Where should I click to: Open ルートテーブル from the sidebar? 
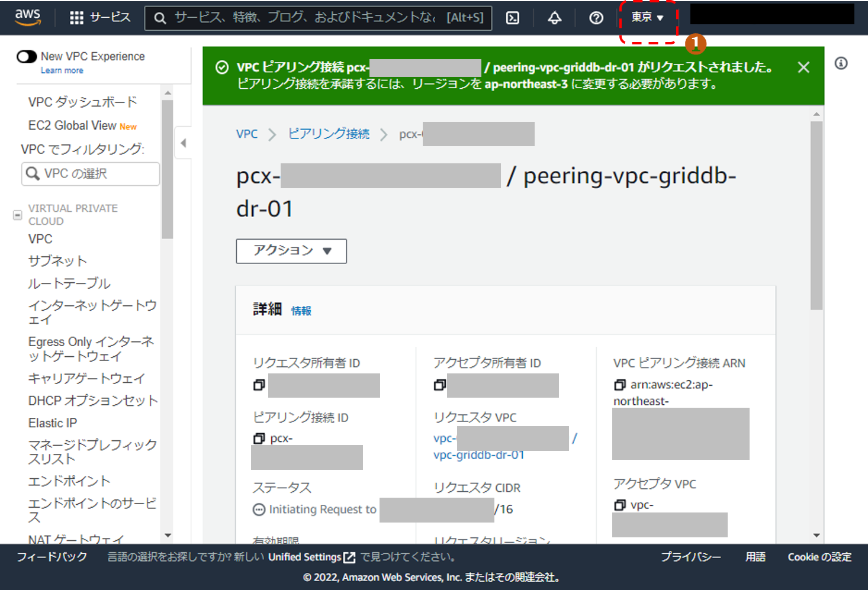click(69, 283)
